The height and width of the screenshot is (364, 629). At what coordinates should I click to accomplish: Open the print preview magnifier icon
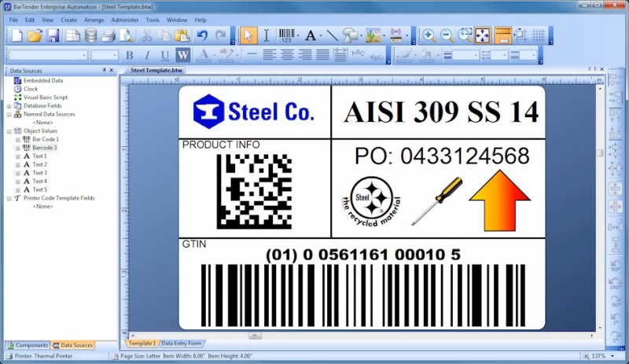tap(127, 35)
